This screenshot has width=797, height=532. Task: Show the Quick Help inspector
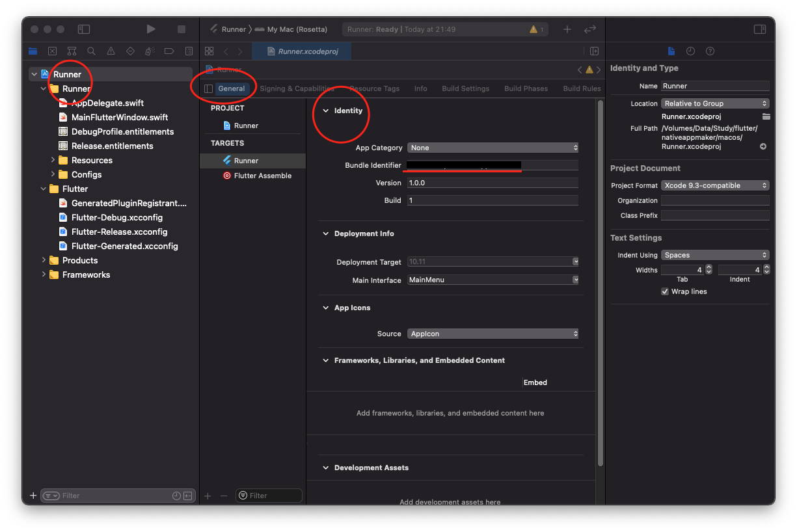click(710, 51)
